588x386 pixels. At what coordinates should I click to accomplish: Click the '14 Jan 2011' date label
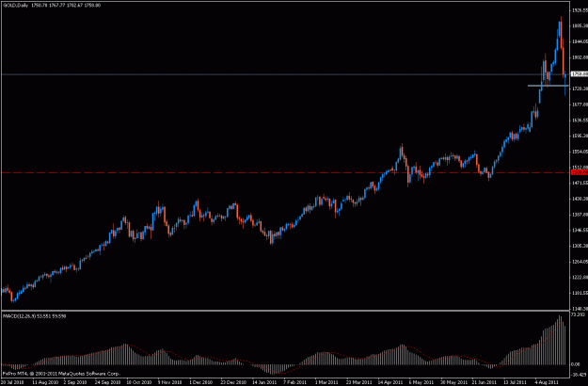[x=264, y=382]
